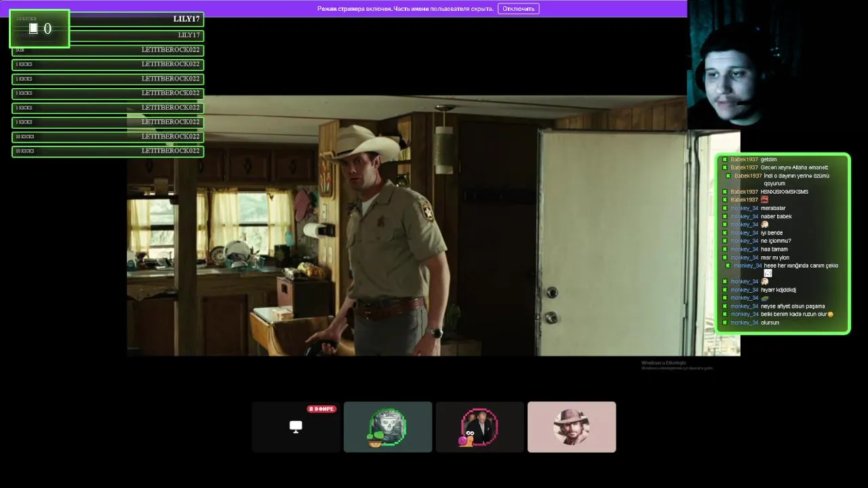868x488 pixels.
Task: Click Kick badge beside 'merabalar' message
Action: point(725,208)
